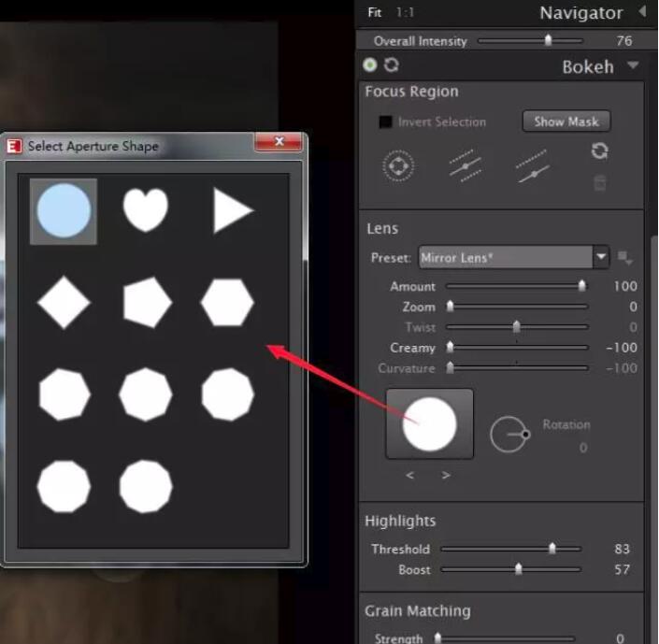Go to previous aperture shape arrow

point(410,475)
